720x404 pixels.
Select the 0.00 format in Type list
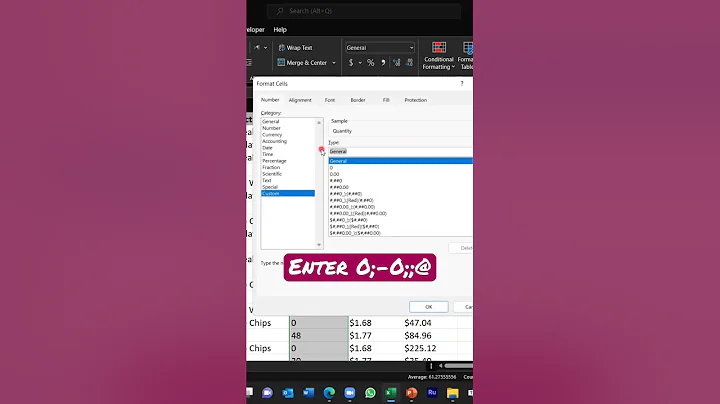click(400, 174)
